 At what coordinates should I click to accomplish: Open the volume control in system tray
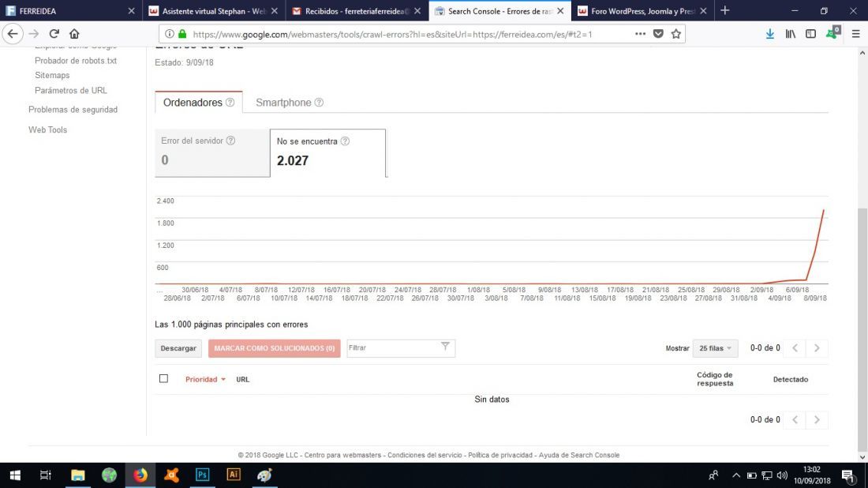pyautogui.click(x=782, y=475)
